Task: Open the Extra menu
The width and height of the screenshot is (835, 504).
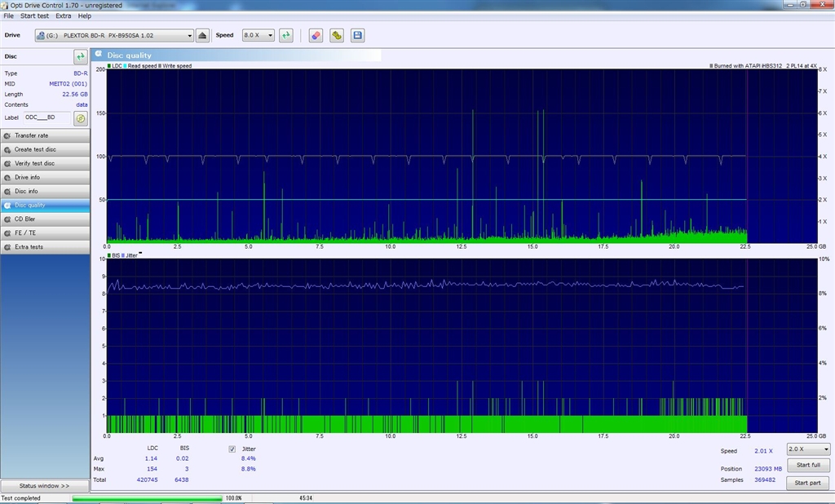Action: tap(63, 15)
